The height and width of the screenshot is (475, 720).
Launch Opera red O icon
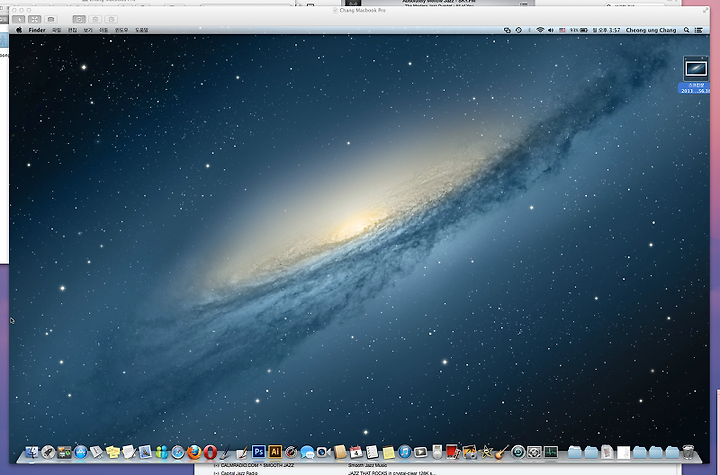[x=210, y=452]
